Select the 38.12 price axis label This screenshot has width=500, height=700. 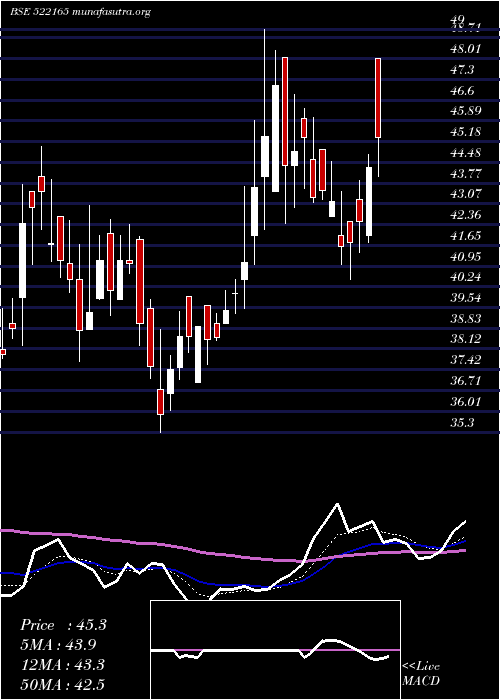466,339
